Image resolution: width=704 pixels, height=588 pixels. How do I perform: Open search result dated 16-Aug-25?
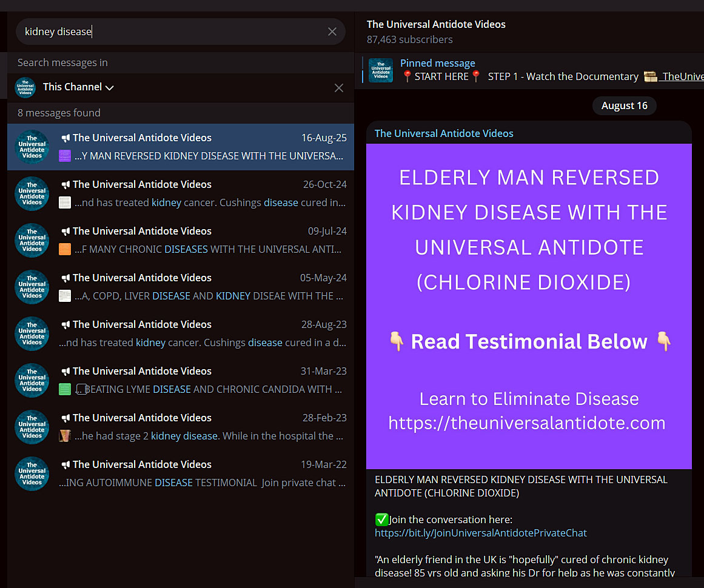[180, 147]
